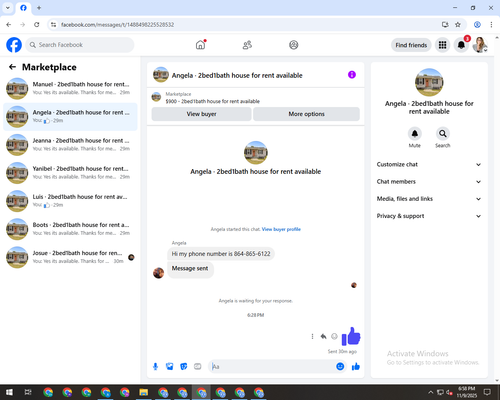Viewport: 500px width, 400px height.
Task: Click the browser back arrow
Action: pyautogui.click(x=9, y=25)
